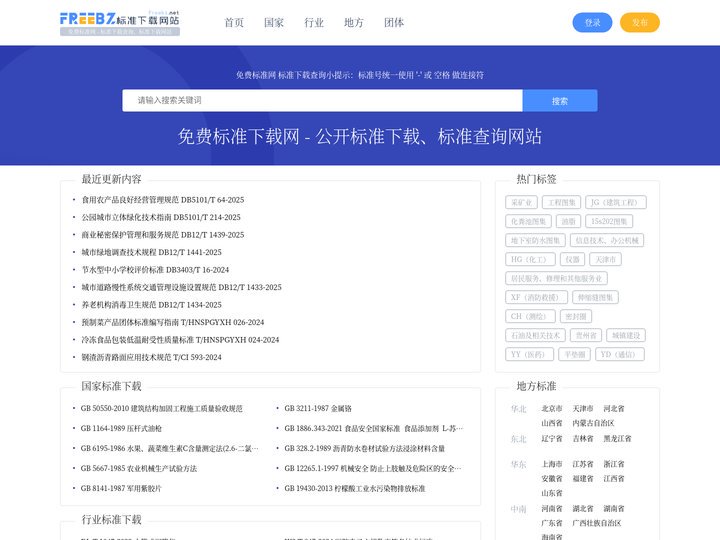Focus the search keyword input field
The width and height of the screenshot is (720, 540).
322,101
